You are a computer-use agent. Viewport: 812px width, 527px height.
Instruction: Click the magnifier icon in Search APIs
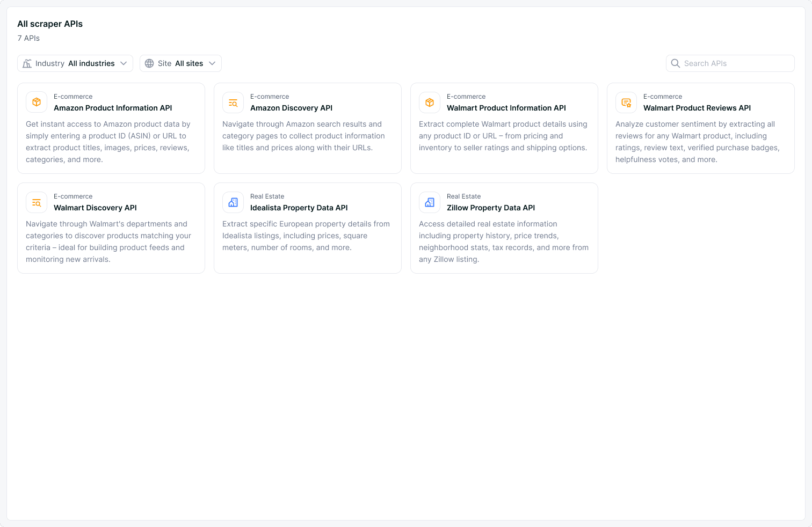(x=676, y=63)
